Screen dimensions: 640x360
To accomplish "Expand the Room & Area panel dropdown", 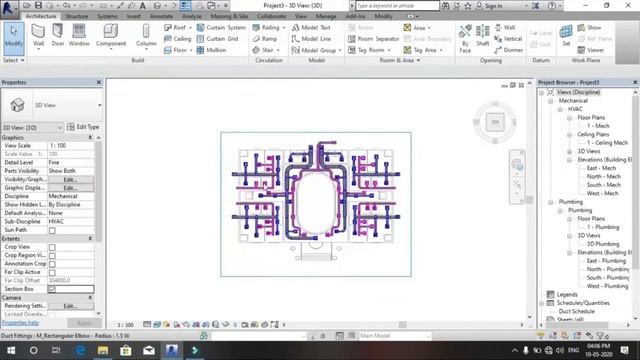I will (x=400, y=60).
